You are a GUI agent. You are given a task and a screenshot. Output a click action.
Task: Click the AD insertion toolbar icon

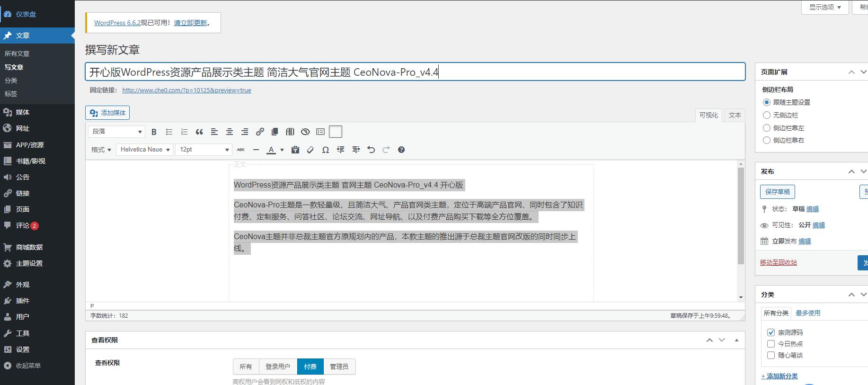coord(290,132)
